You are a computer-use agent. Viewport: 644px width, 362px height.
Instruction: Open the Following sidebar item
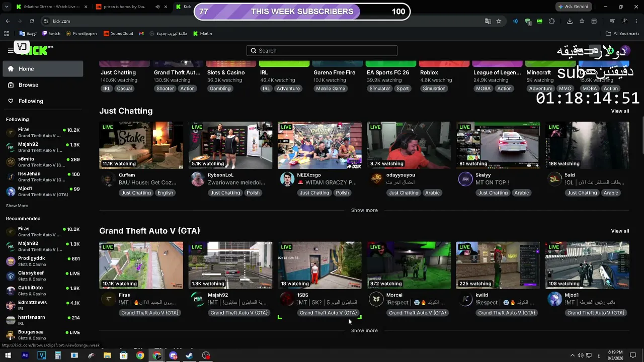pyautogui.click(x=42, y=101)
